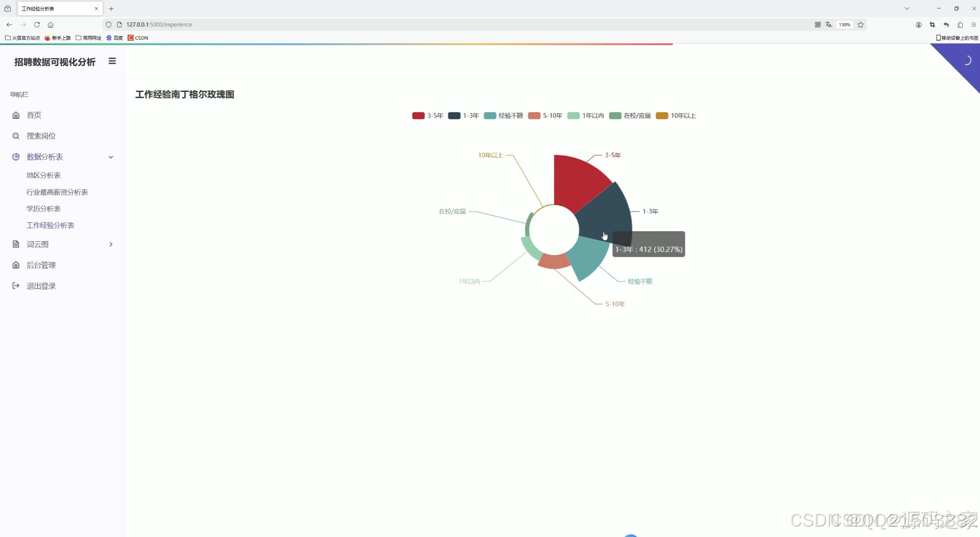Click the dark mode moon icon in corner
This screenshot has width=980, height=537.
(x=967, y=61)
